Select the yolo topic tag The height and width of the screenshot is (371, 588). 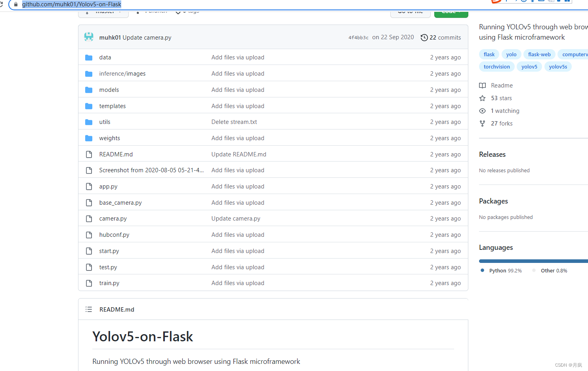[511, 54]
